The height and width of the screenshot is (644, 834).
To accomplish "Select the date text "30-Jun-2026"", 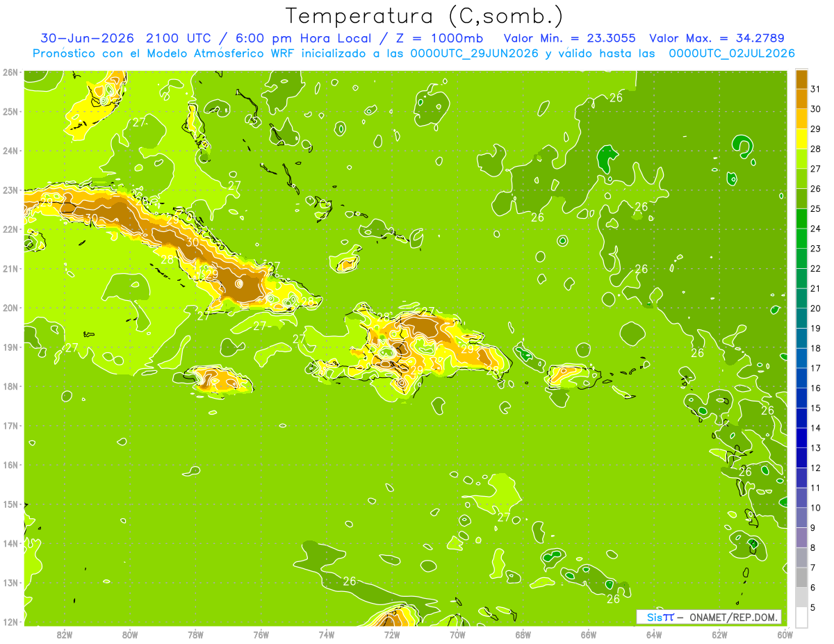I will click(x=87, y=38).
